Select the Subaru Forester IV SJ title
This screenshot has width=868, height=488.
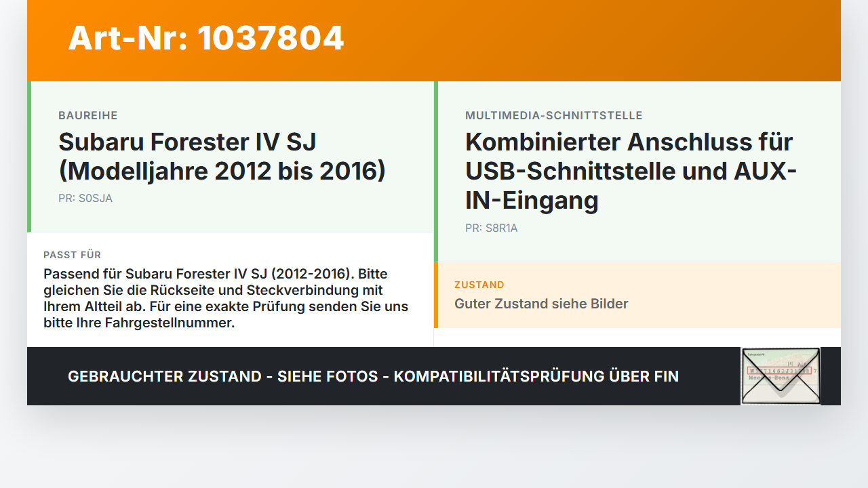[x=222, y=157]
